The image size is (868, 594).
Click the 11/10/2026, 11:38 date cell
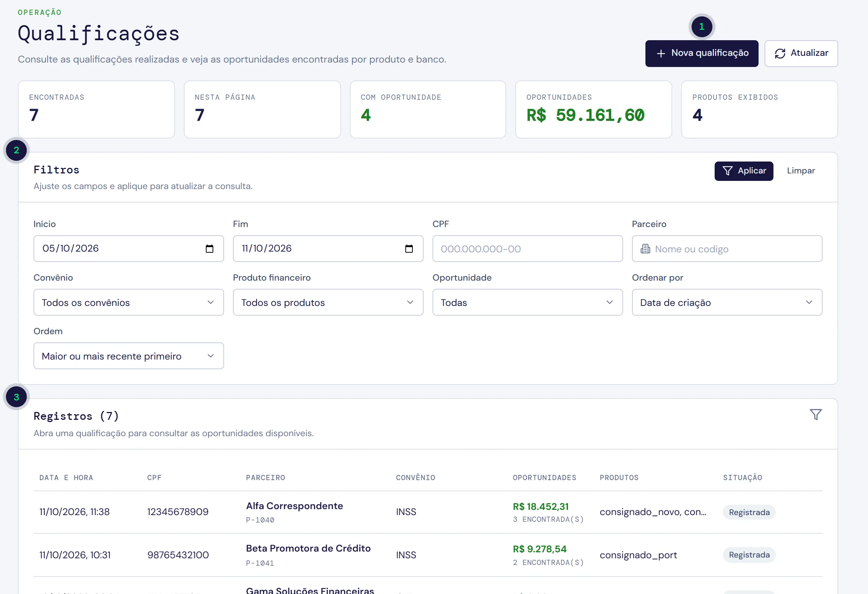[74, 512]
